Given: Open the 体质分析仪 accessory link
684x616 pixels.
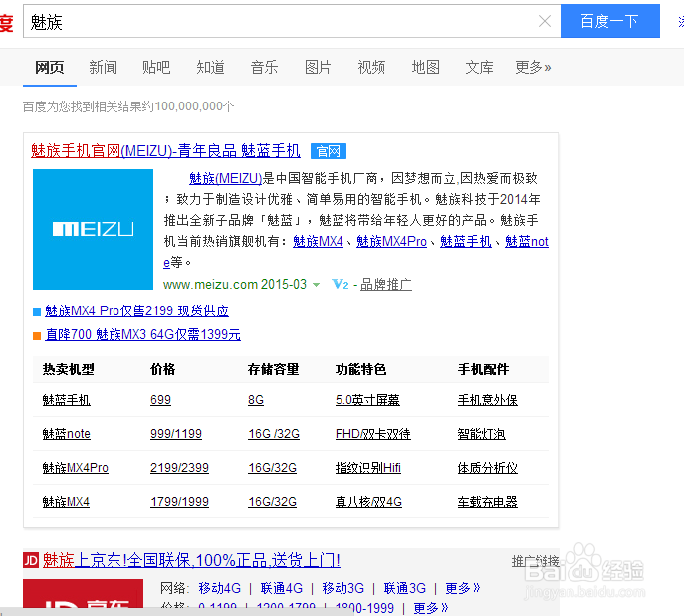Looking at the screenshot, I should click(x=487, y=468).
